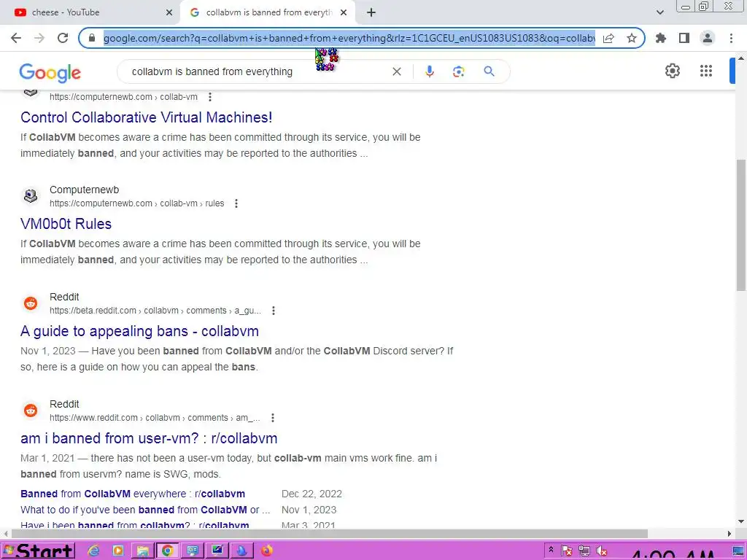Switch to the cheese - YouTube tab
The image size is (747, 560).
[90, 12]
